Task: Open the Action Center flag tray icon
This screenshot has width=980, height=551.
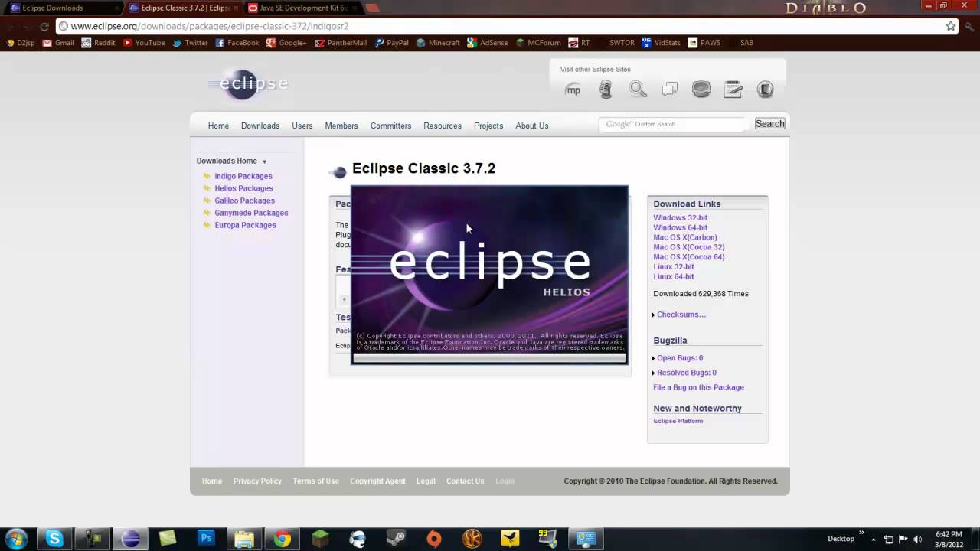Action: point(903,539)
